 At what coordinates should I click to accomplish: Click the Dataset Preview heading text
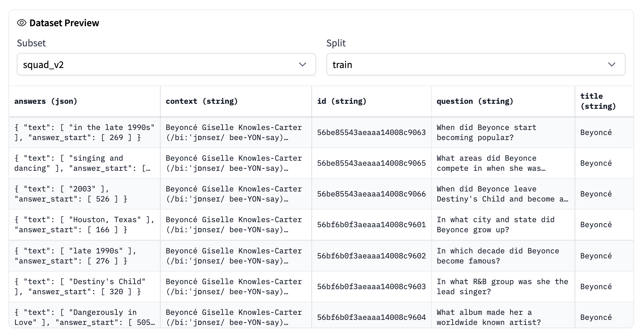pos(64,23)
